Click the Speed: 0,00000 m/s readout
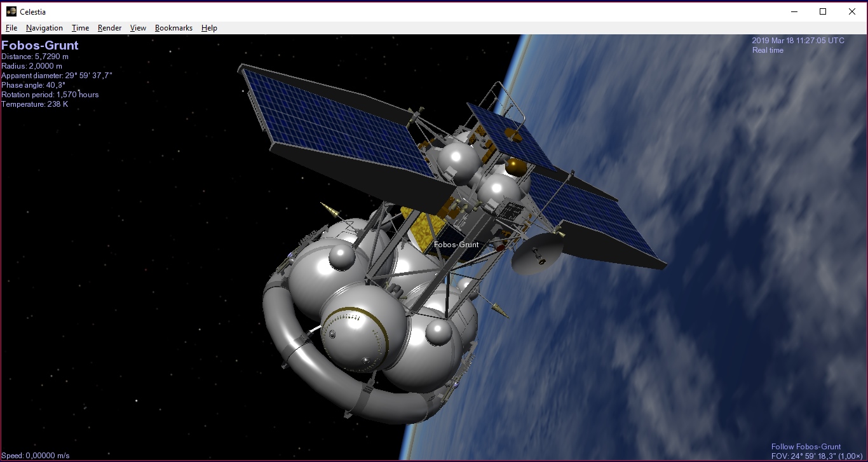This screenshot has height=462, width=868. click(36, 456)
